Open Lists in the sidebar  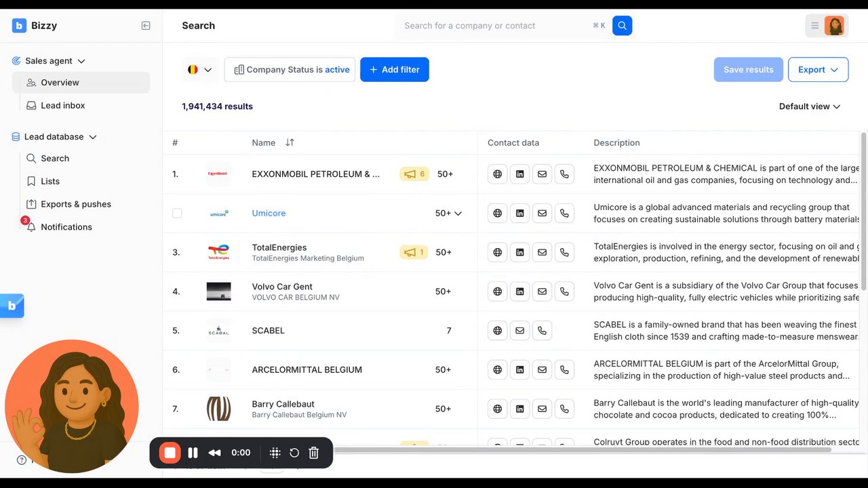tap(50, 182)
